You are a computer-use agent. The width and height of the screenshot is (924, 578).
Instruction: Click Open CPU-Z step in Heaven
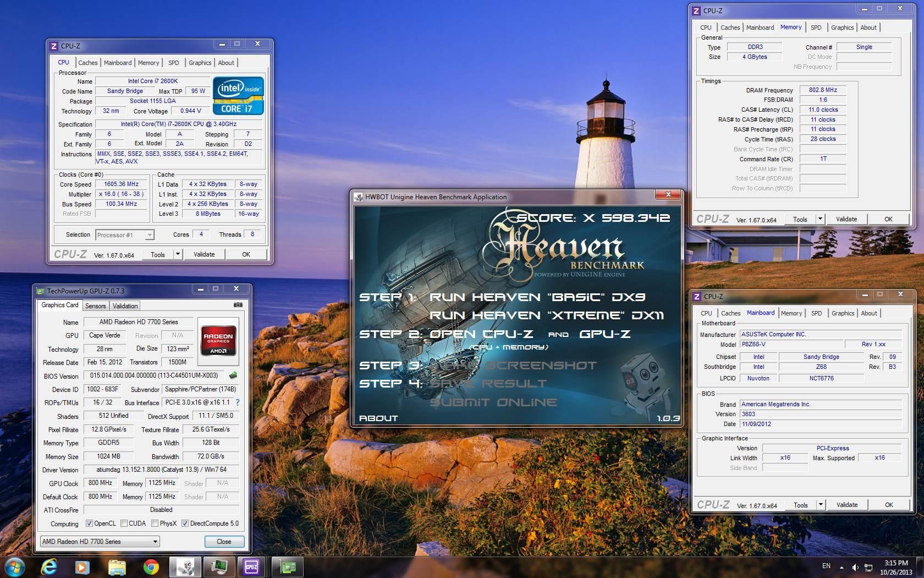pos(481,334)
